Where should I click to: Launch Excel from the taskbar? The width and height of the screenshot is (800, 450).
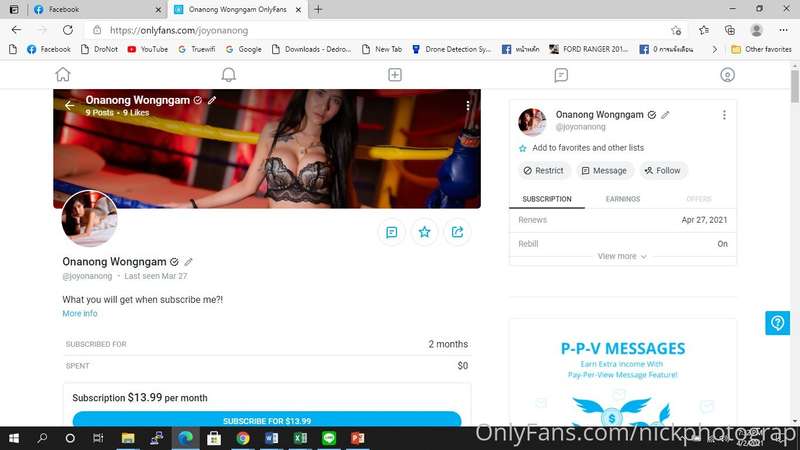click(x=300, y=438)
